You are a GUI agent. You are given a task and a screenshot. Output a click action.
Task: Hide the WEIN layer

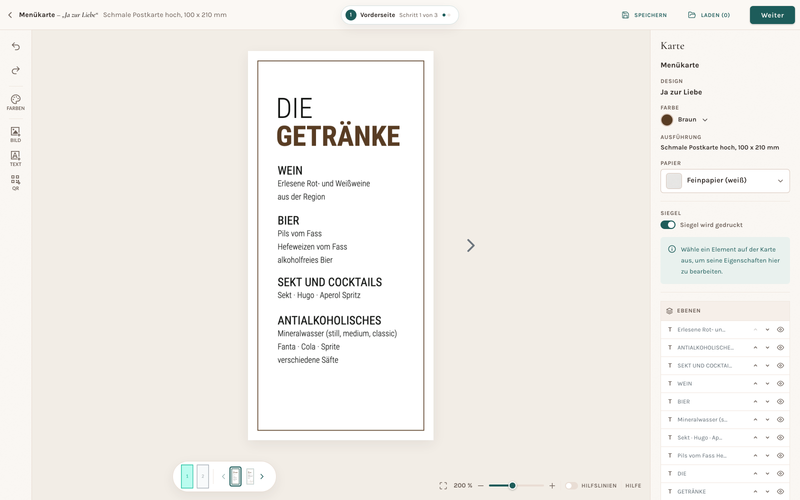(x=780, y=384)
